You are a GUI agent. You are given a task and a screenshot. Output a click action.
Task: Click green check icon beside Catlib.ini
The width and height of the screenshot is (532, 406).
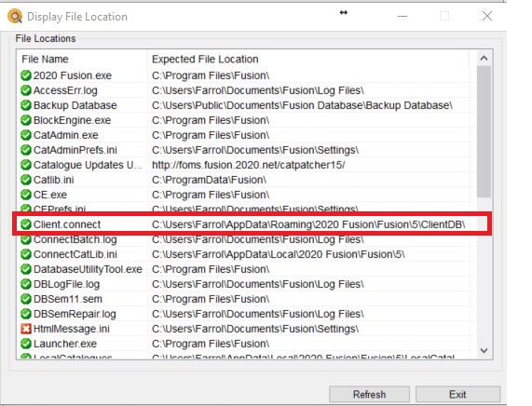26,180
